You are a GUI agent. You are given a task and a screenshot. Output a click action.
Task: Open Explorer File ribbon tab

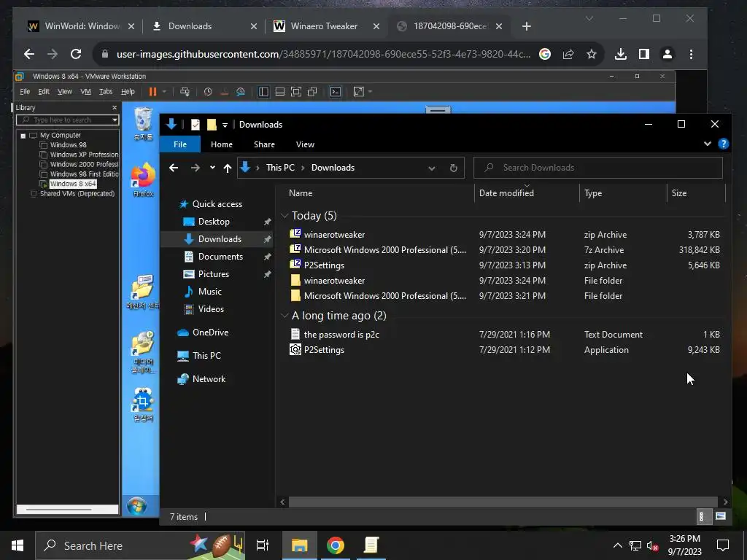point(180,144)
